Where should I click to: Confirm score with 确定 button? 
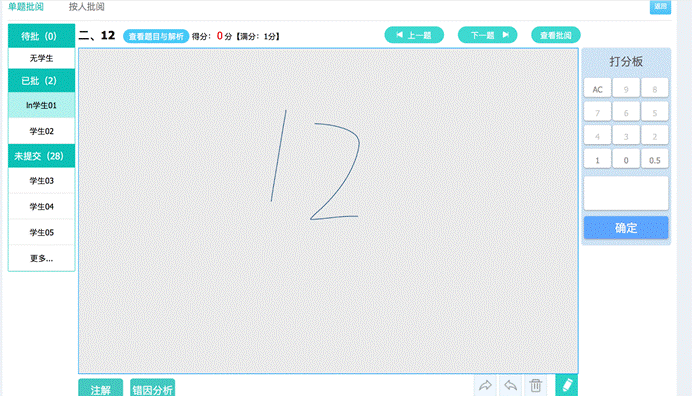click(x=626, y=228)
